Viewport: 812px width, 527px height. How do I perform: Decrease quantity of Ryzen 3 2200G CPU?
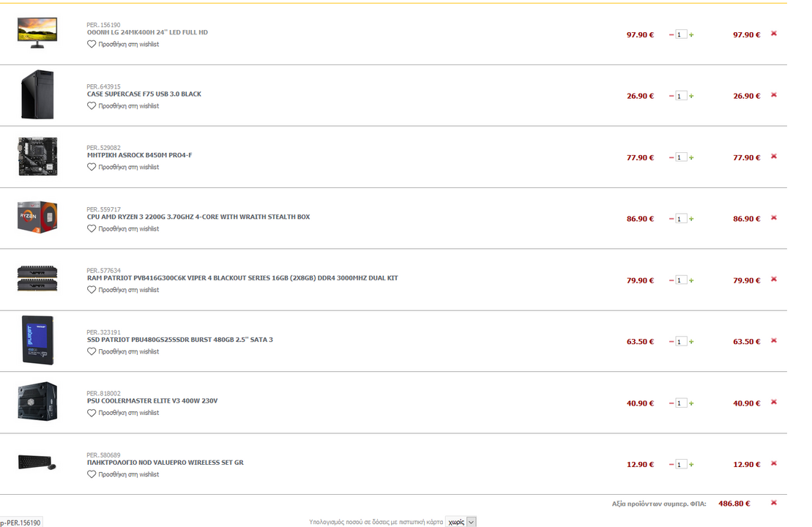point(671,219)
